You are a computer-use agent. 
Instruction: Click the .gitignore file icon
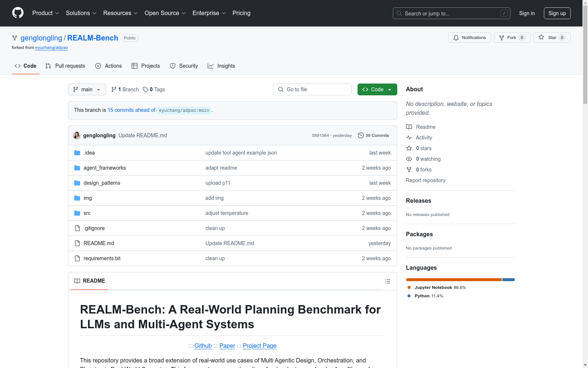tap(77, 228)
